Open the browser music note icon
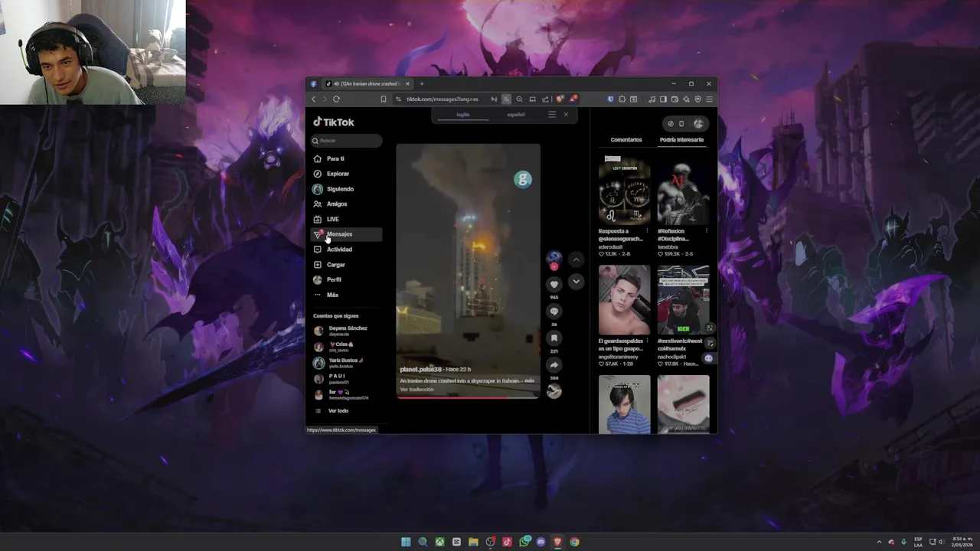 tap(652, 99)
